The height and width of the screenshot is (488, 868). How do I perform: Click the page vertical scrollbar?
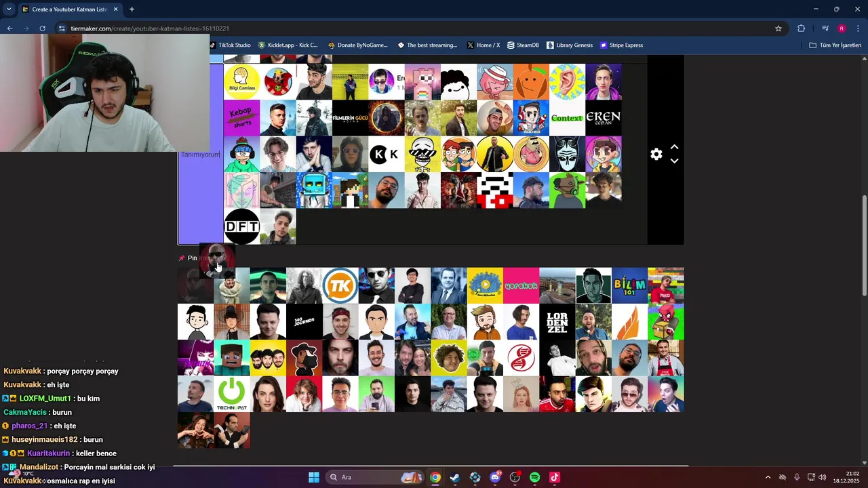(x=864, y=244)
